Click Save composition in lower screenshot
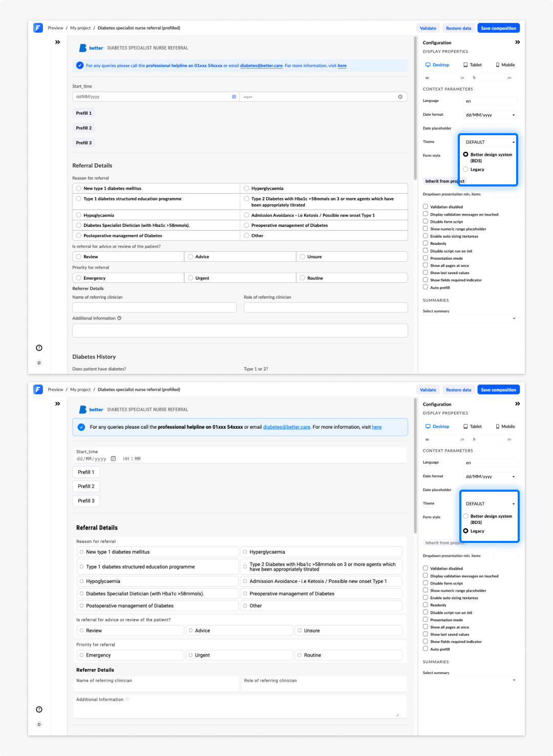Viewport: 553px width, 756px height. click(x=499, y=390)
